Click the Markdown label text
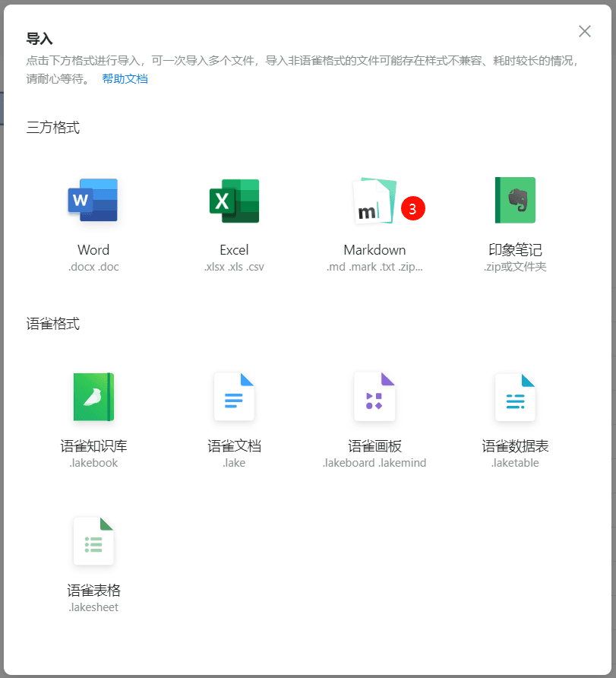616x678 pixels. [374, 250]
